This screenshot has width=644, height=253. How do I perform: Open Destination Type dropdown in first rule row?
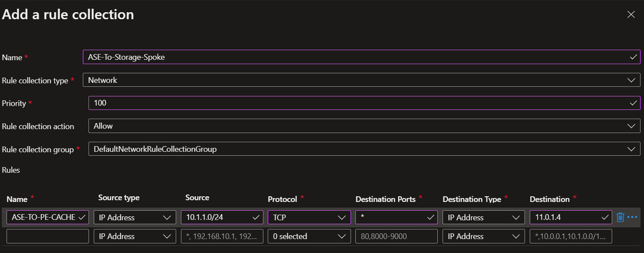pos(483,217)
